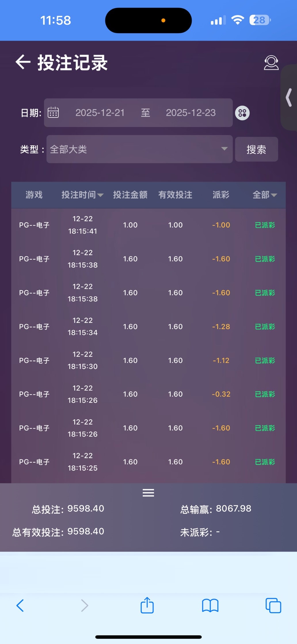Tap the back arrow beside 投注记录
Image resolution: width=297 pixels, height=644 pixels.
[x=23, y=62]
